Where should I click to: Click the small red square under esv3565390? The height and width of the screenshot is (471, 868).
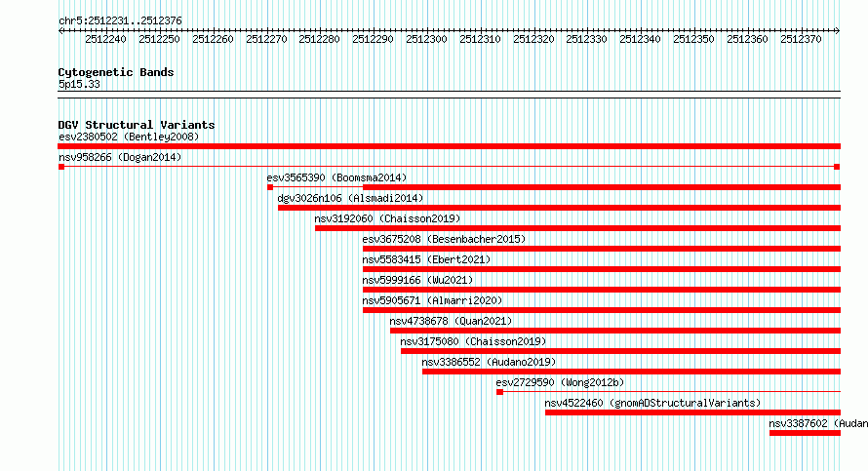pyautogui.click(x=270, y=187)
